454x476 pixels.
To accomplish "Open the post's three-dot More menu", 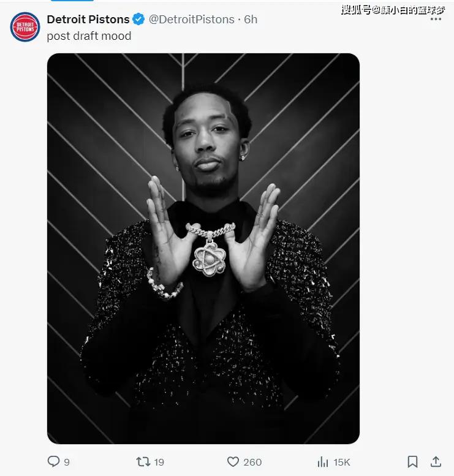I will 436,20.
